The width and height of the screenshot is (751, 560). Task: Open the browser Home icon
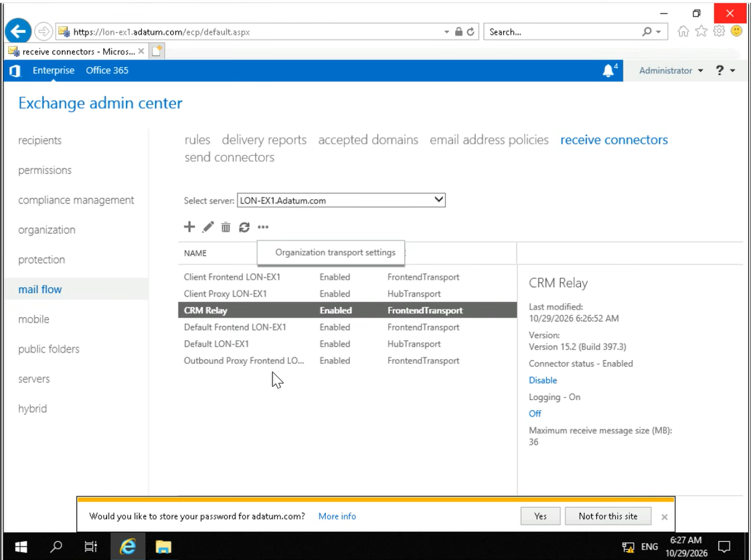[683, 31]
